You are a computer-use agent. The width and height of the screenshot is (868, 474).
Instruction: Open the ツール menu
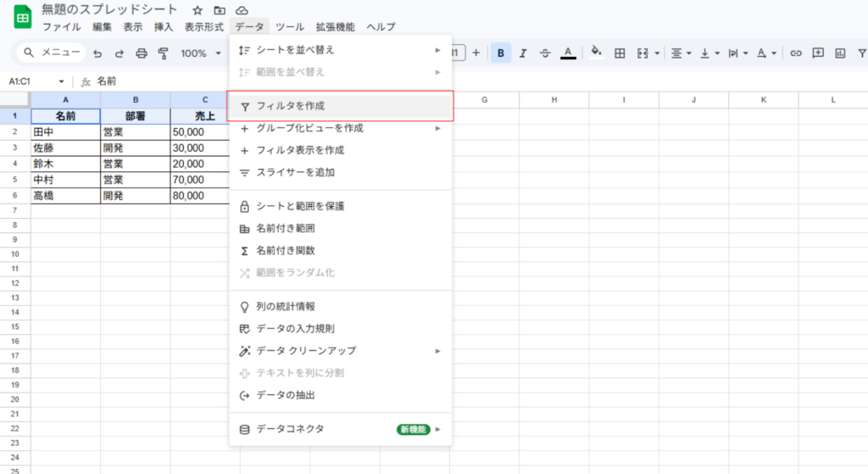tap(290, 26)
